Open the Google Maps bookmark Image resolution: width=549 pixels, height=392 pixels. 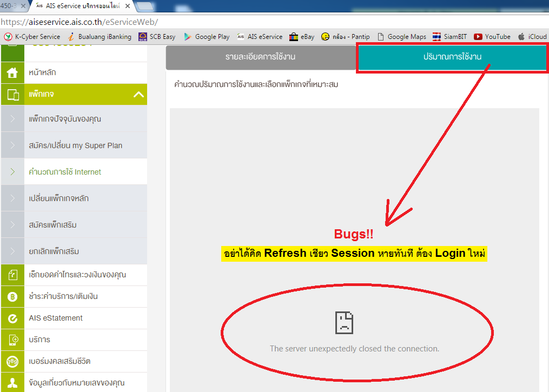point(401,37)
